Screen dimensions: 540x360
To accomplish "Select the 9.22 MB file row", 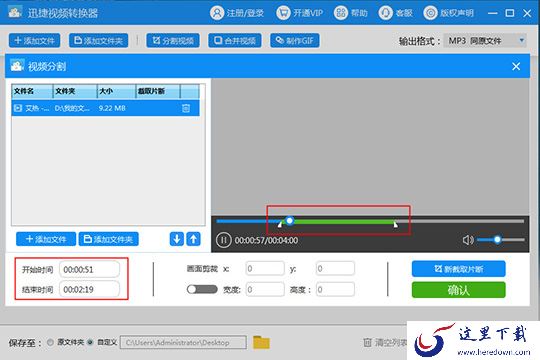I will pyautogui.click(x=105, y=108).
